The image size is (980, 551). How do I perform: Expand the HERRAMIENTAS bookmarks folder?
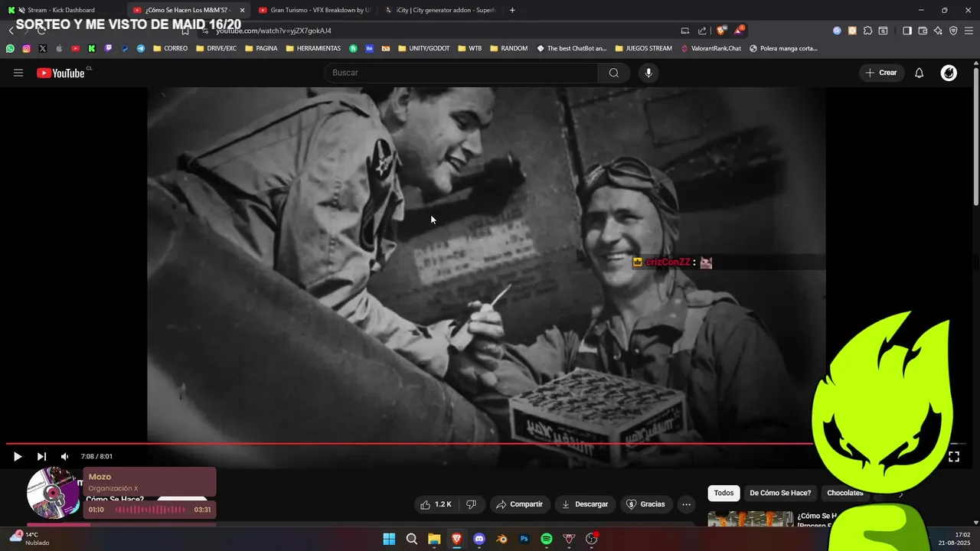[x=313, y=48]
